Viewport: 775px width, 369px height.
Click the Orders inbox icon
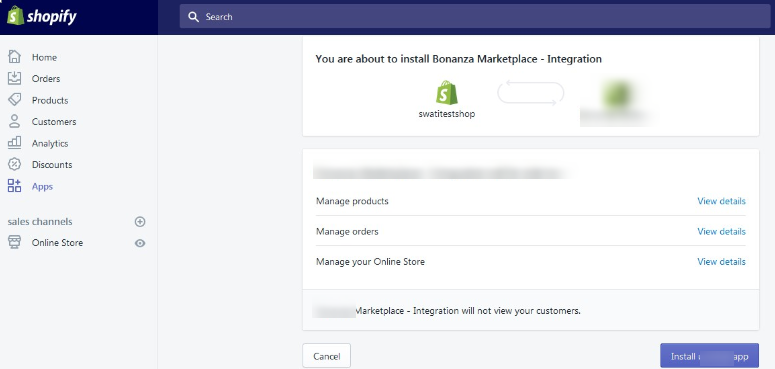pos(14,78)
